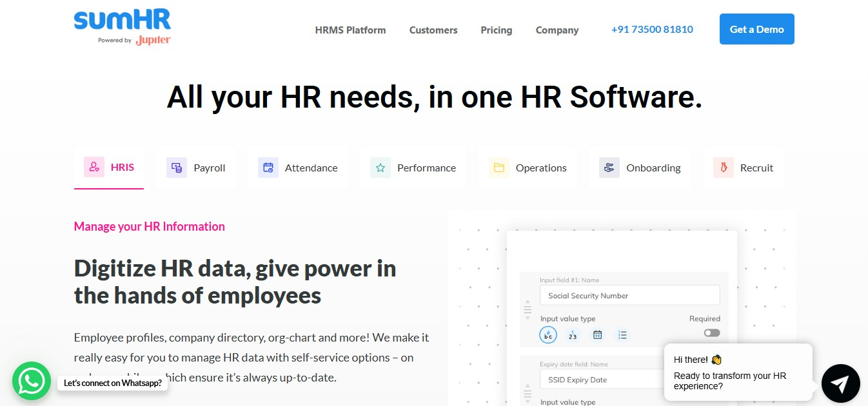Open WhatsApp chat via green icon

coord(31,381)
